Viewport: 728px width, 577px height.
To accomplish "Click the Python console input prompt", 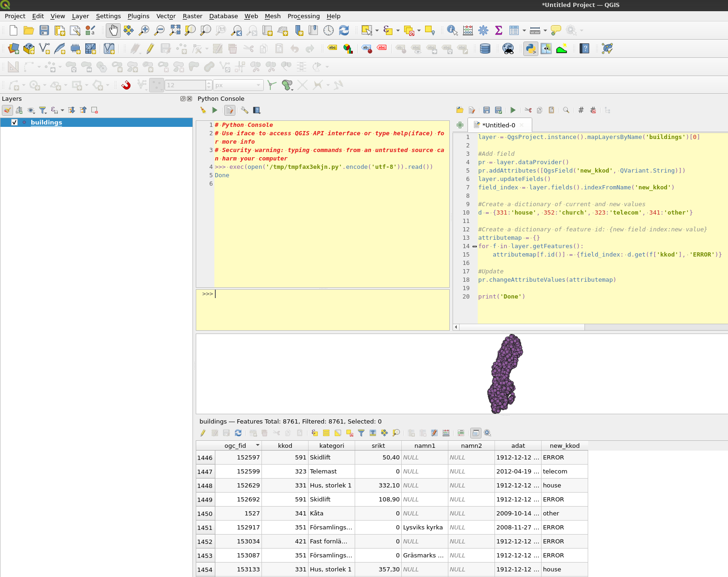I will [x=323, y=310].
